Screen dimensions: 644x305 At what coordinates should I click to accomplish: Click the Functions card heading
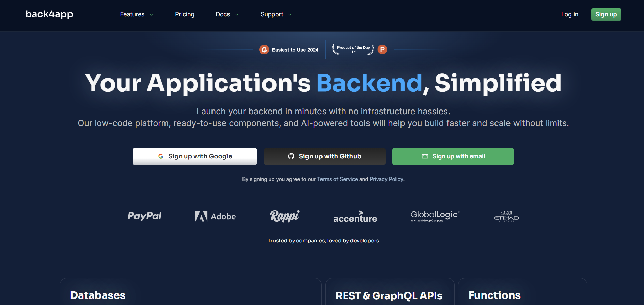pyautogui.click(x=494, y=295)
